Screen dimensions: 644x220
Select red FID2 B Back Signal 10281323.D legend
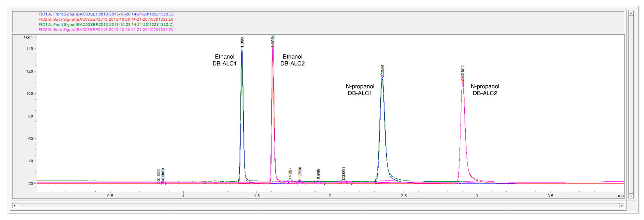click(x=106, y=19)
